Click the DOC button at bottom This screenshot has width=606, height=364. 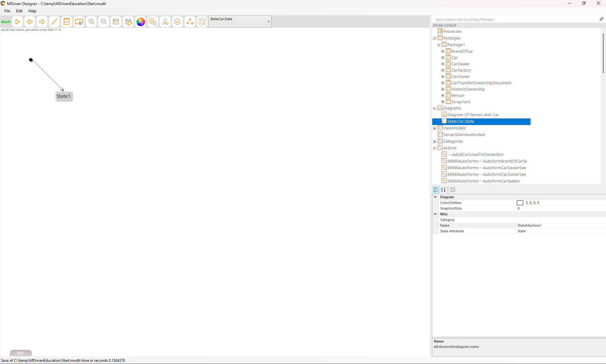[x=21, y=353]
